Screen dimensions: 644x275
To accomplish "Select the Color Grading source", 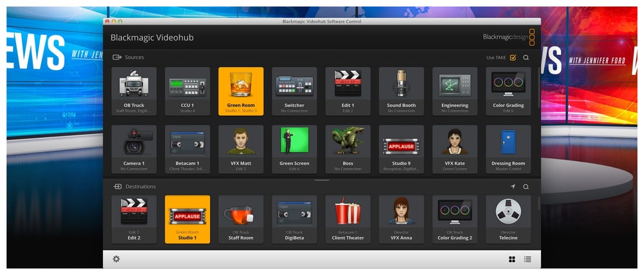I will point(508,91).
